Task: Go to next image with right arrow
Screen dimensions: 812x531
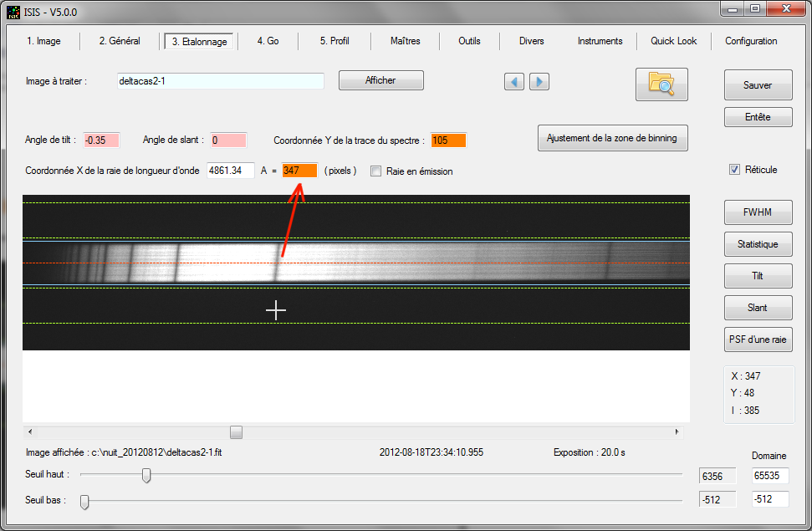Action: [x=539, y=81]
